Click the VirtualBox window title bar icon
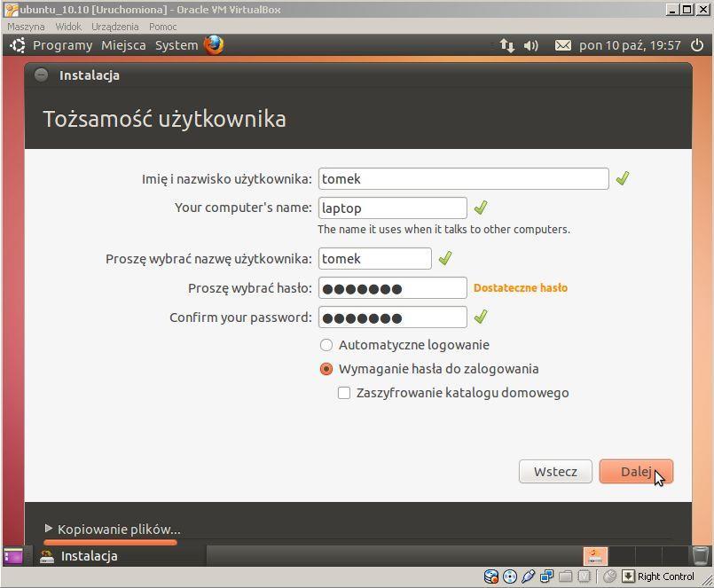Screen dimensions: 714x588 click(11, 9)
